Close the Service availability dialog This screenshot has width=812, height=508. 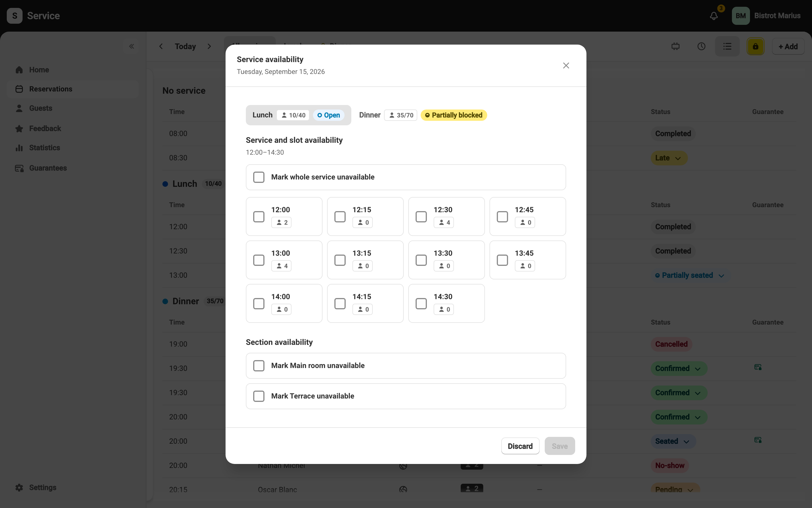[x=566, y=65]
